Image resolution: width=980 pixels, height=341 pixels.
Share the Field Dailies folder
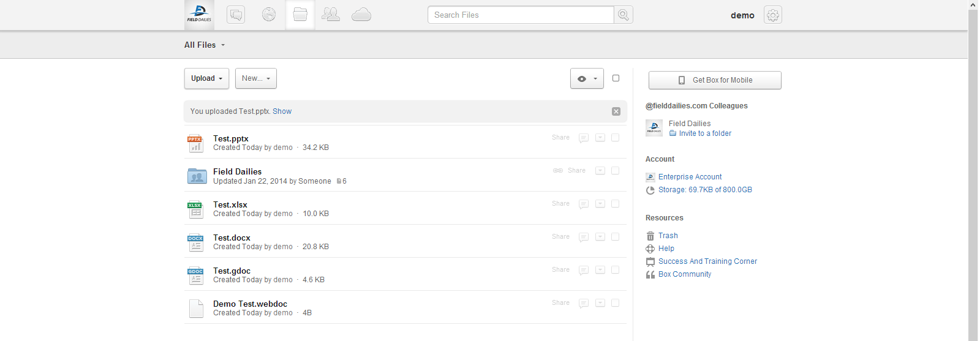[576, 171]
